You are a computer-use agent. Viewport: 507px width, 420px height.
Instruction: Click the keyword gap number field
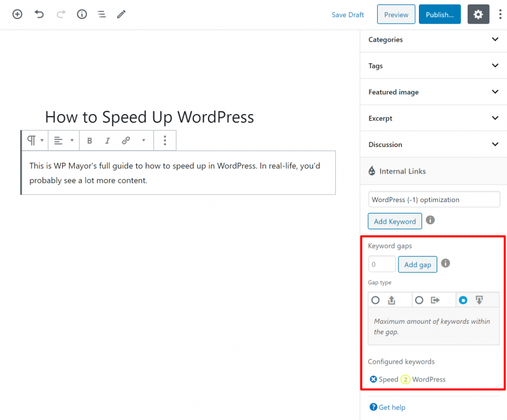(x=382, y=264)
